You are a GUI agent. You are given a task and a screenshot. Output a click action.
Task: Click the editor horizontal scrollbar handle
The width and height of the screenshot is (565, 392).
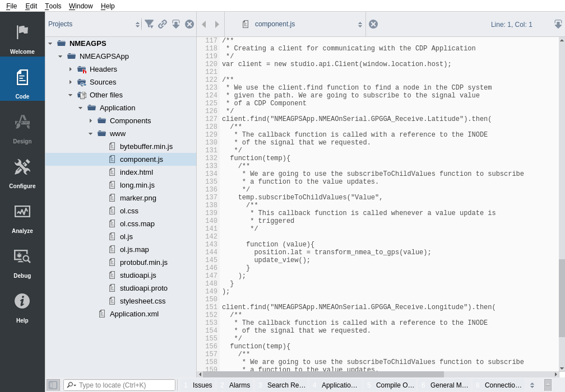click(x=323, y=375)
